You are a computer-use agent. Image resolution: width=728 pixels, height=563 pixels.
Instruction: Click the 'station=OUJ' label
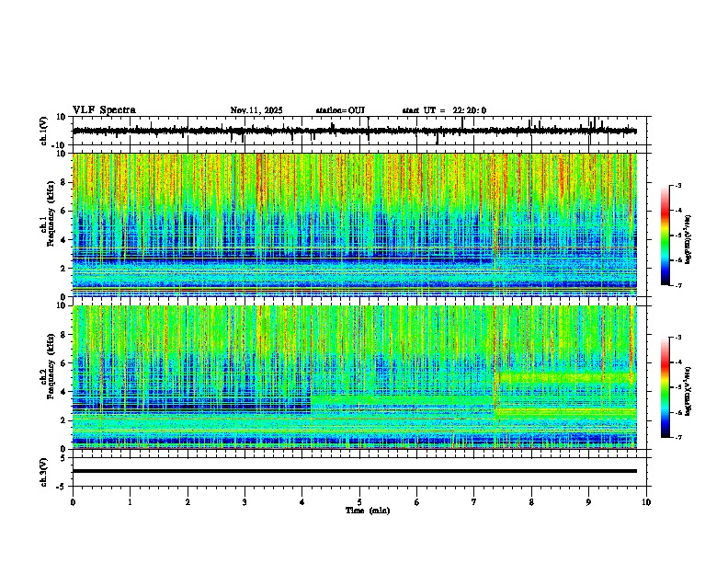tap(340, 110)
